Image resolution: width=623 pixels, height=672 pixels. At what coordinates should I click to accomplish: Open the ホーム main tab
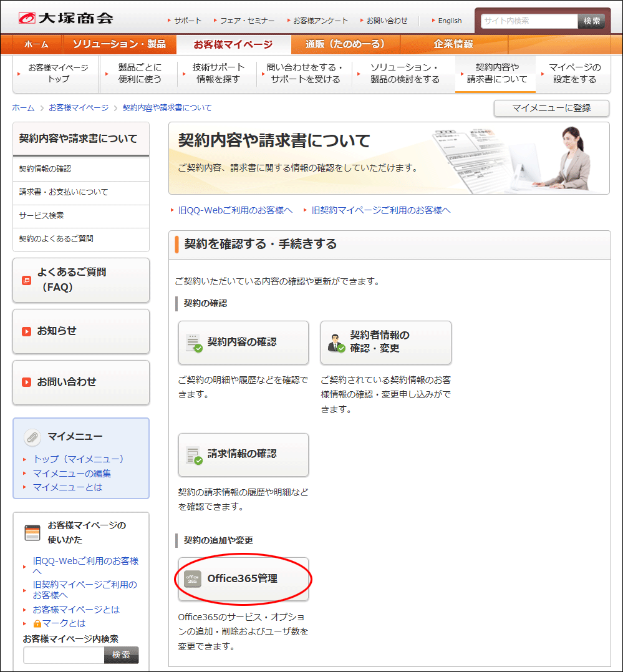tap(36, 44)
